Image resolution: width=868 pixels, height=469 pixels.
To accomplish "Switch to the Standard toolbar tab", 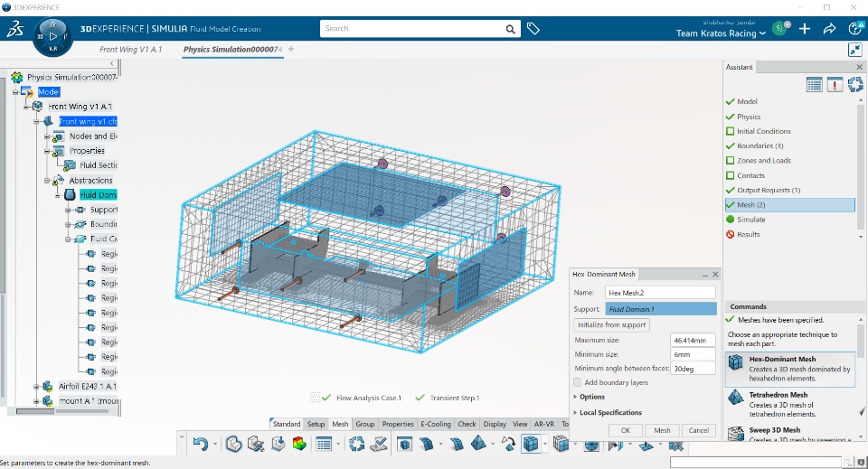I will tap(287, 424).
